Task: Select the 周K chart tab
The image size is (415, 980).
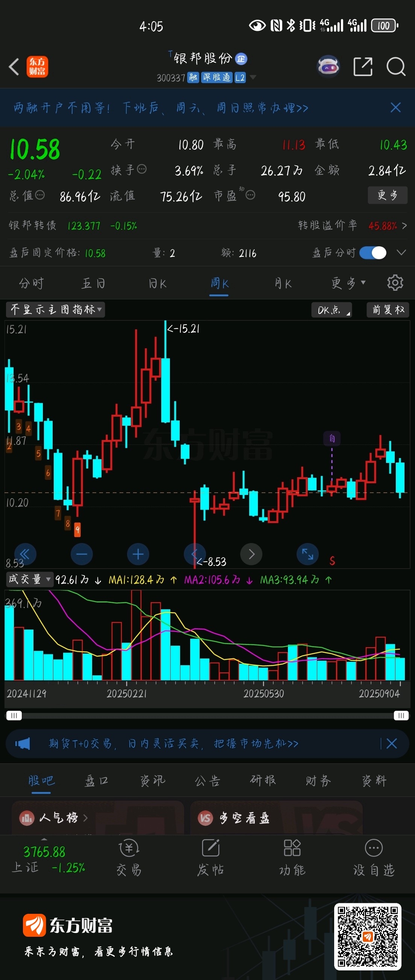Action: [220, 284]
